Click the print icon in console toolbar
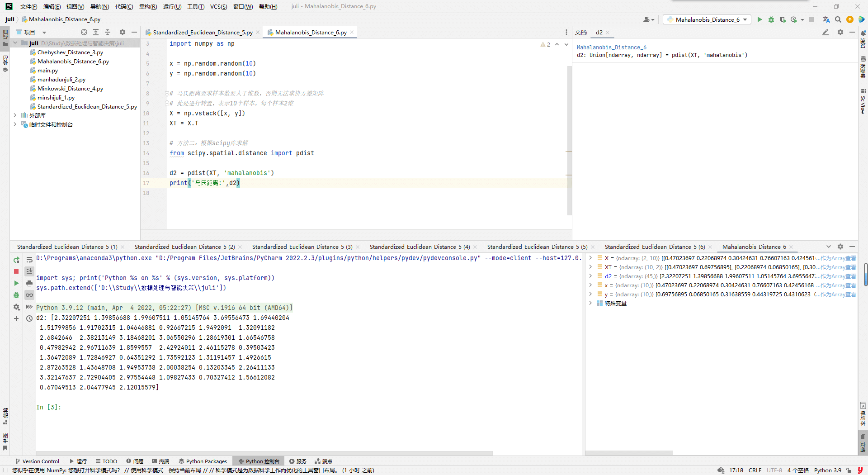 point(29,283)
